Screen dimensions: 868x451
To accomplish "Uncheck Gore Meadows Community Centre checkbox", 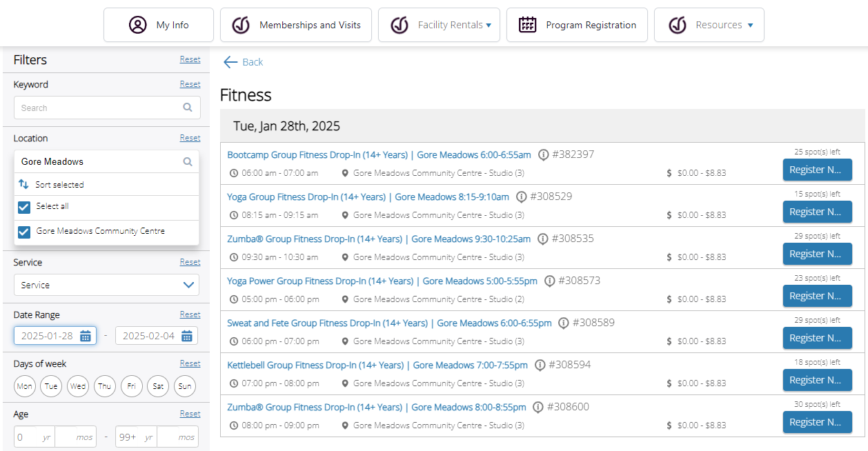I will pos(24,232).
